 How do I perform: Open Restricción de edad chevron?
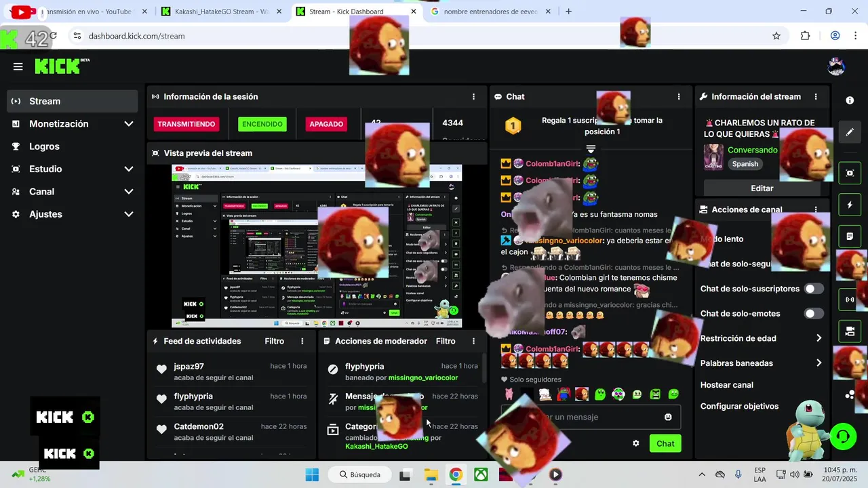click(x=818, y=338)
